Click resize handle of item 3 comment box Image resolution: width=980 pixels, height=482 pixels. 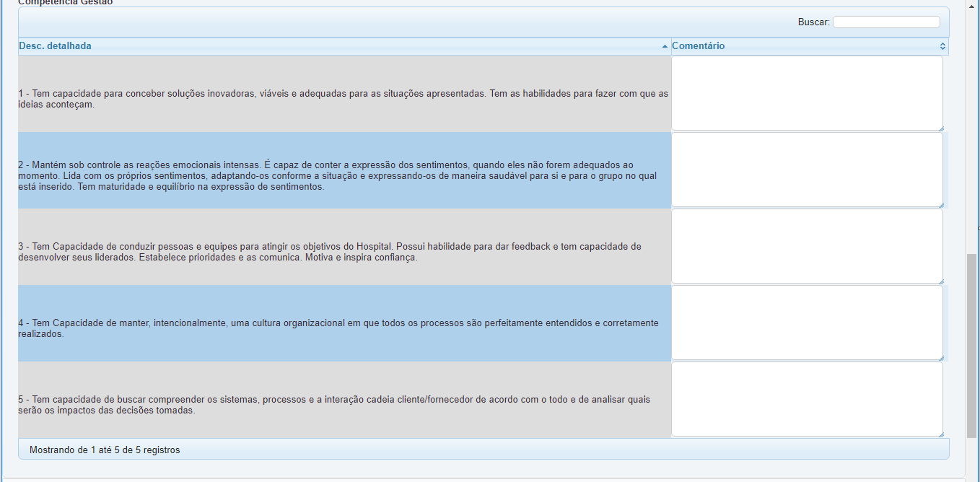click(x=940, y=281)
